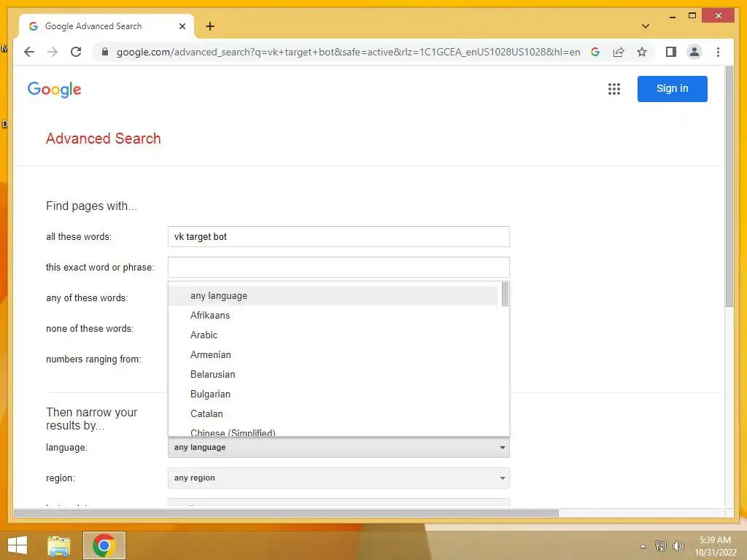747x560 pixels.
Task: Open the Windows Start menu
Action: tap(18, 545)
